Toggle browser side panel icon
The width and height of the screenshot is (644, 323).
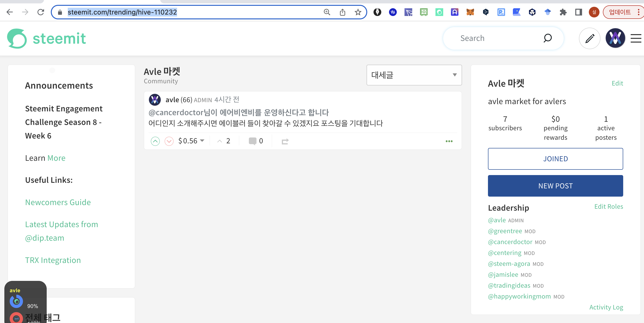click(x=578, y=12)
